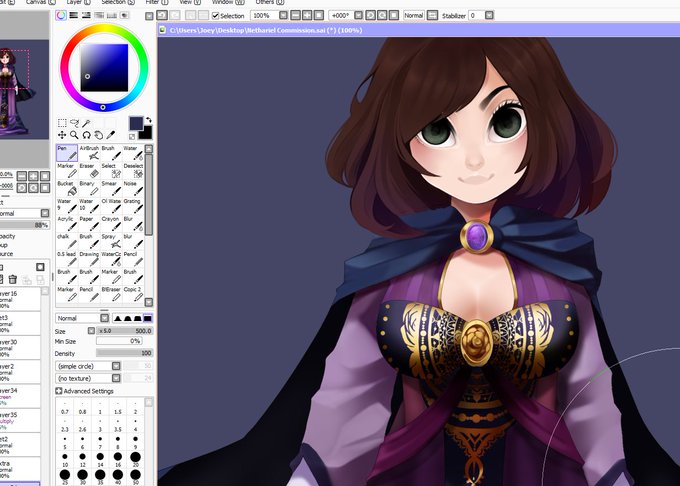Select the Oil Water brush

click(x=111, y=206)
